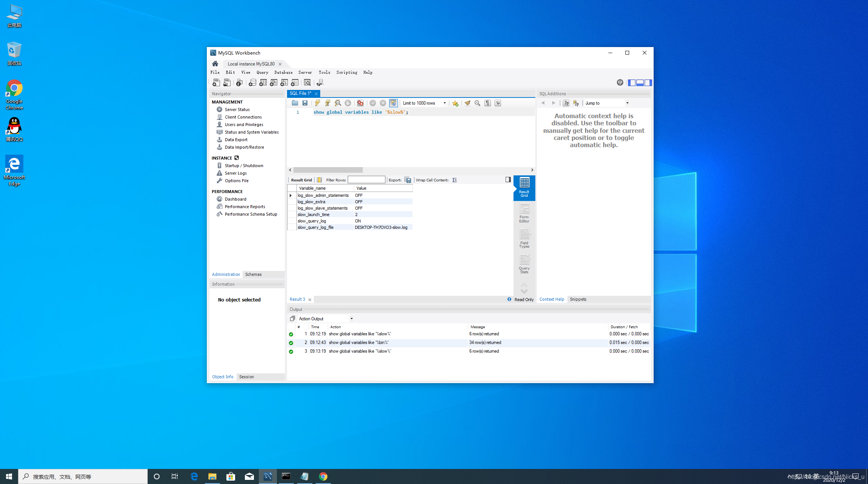Click the Beautify query broom icon

point(467,103)
